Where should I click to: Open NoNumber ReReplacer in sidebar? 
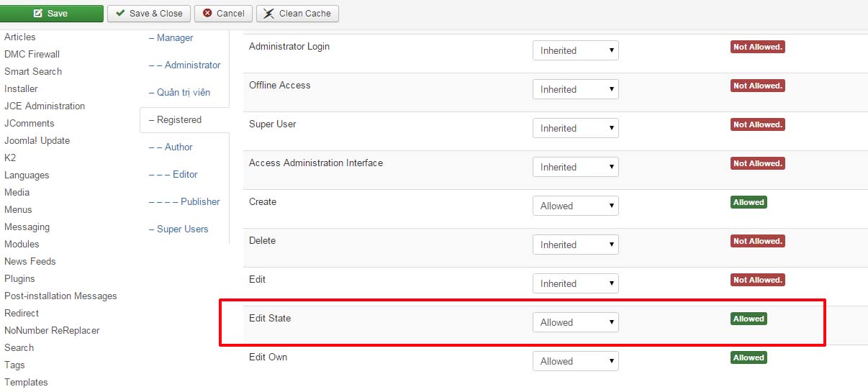52,330
